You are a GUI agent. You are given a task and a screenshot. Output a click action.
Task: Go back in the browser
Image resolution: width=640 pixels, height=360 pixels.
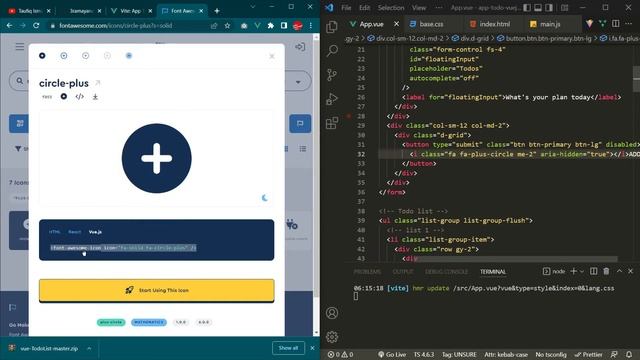pos(9,26)
